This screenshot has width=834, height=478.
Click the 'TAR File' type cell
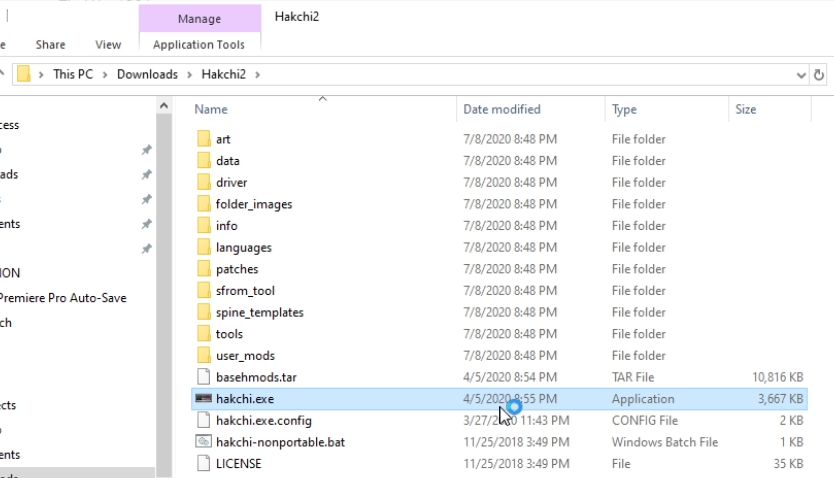632,377
